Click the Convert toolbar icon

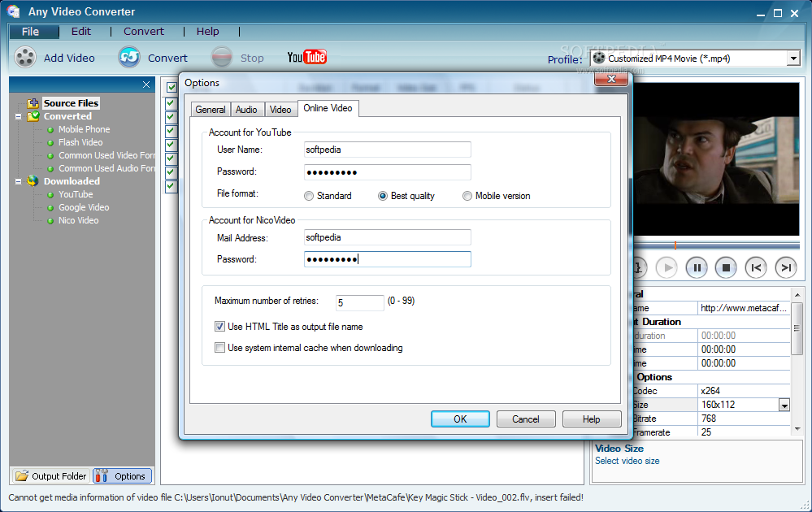click(x=129, y=58)
